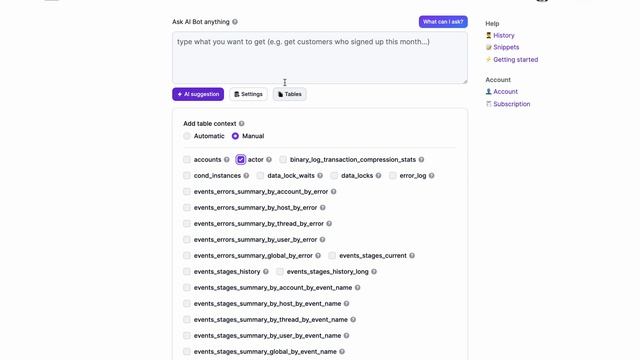Viewport: 640px width, 360px height.
Task: Open info icon beside actor table
Action: tap(269, 160)
